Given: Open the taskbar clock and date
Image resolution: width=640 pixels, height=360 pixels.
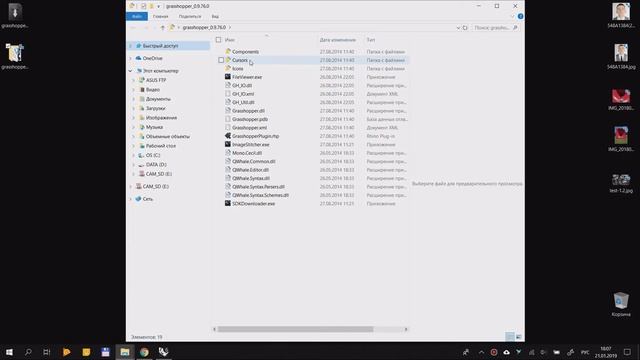Looking at the screenshot, I should point(606,352).
